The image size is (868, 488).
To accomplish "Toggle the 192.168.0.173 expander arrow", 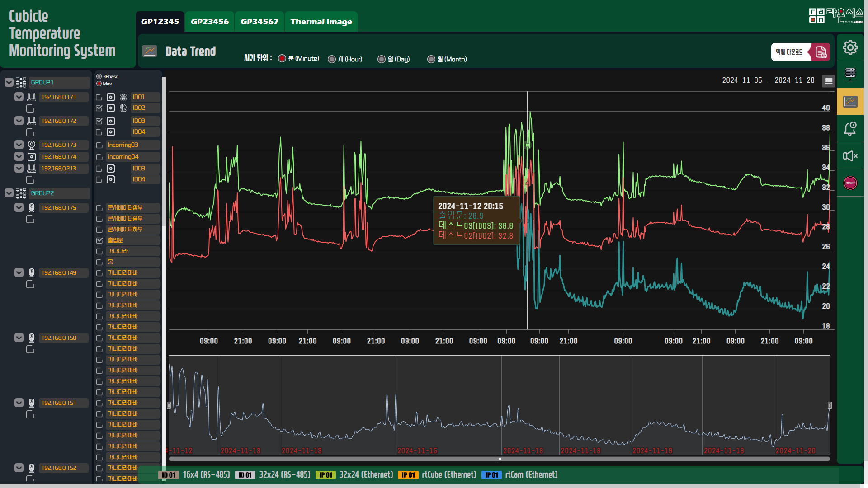I will (19, 145).
